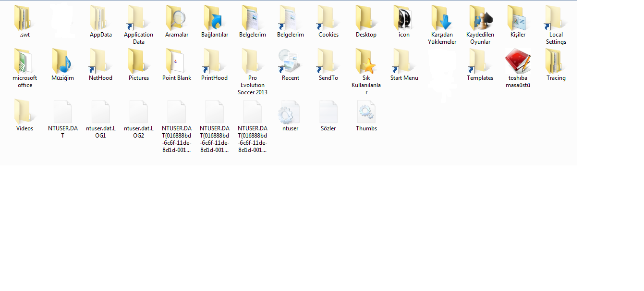
Task: Select the AppData folder
Action: pyautogui.click(x=100, y=18)
